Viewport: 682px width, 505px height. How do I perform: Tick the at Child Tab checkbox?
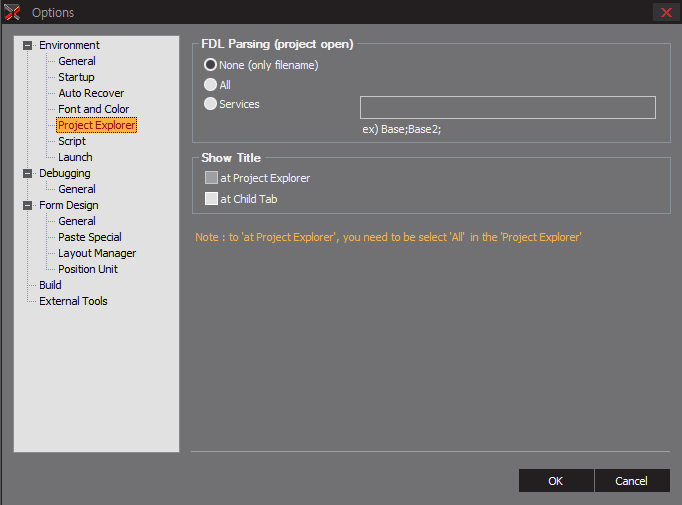[x=211, y=198]
